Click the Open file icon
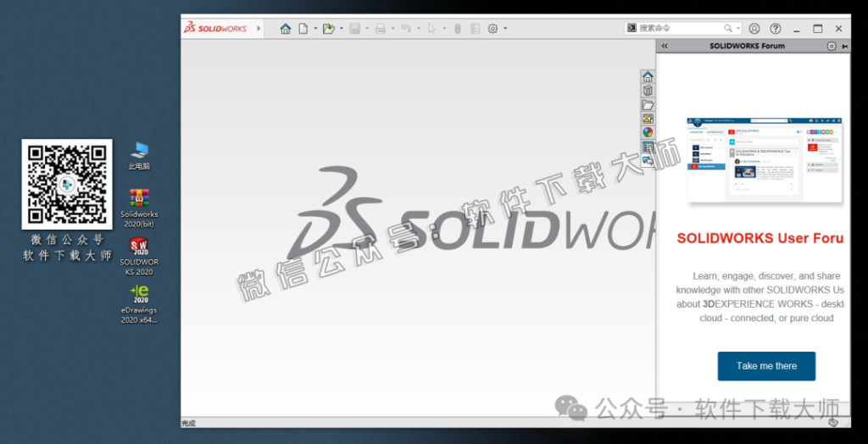 tap(329, 29)
